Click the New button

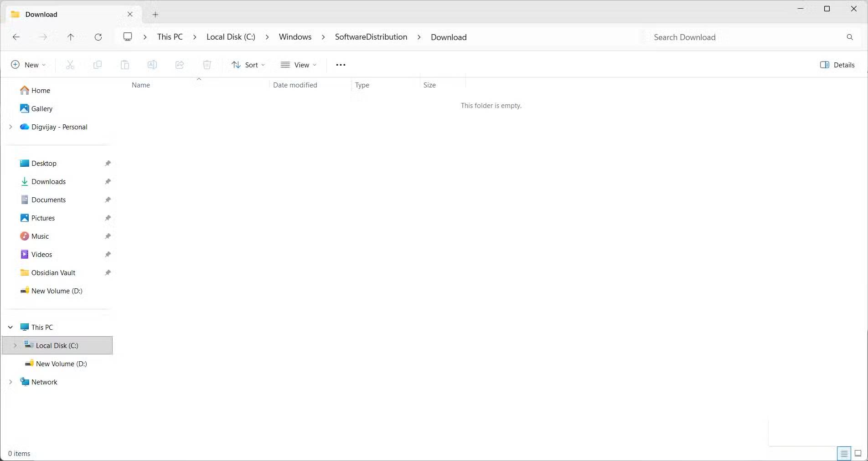28,65
